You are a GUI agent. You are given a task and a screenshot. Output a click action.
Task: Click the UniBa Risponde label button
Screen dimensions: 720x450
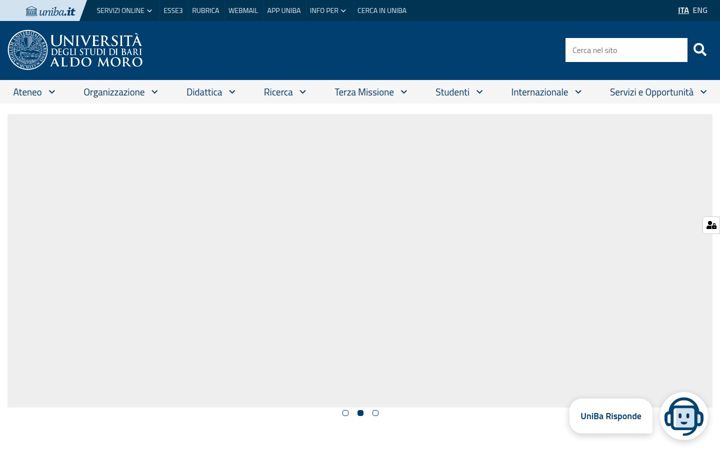pyautogui.click(x=611, y=416)
